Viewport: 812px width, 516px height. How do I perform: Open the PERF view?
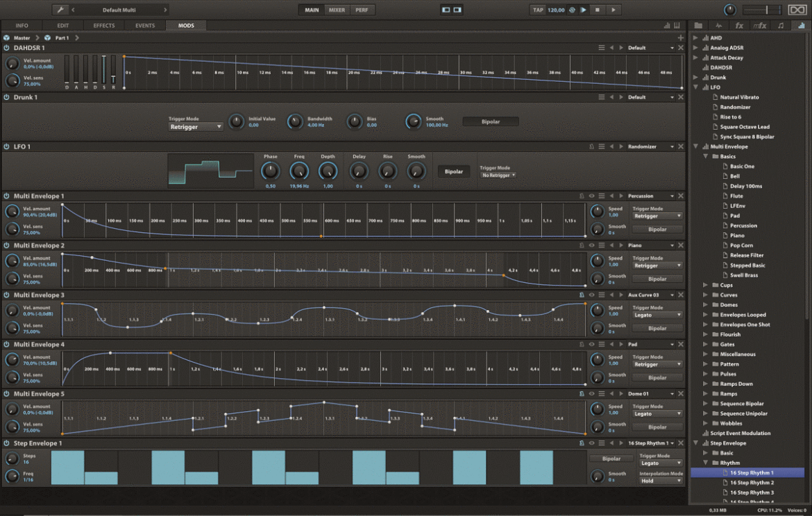point(362,10)
